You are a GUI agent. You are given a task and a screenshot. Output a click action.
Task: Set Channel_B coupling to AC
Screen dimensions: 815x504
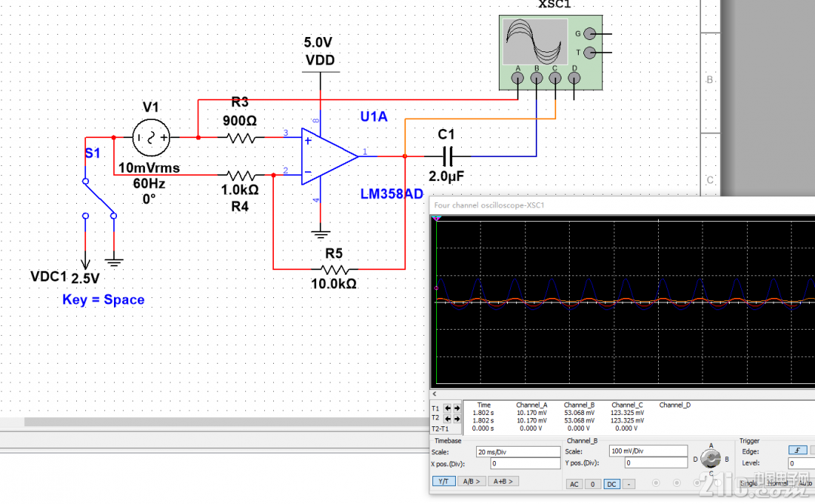point(574,484)
